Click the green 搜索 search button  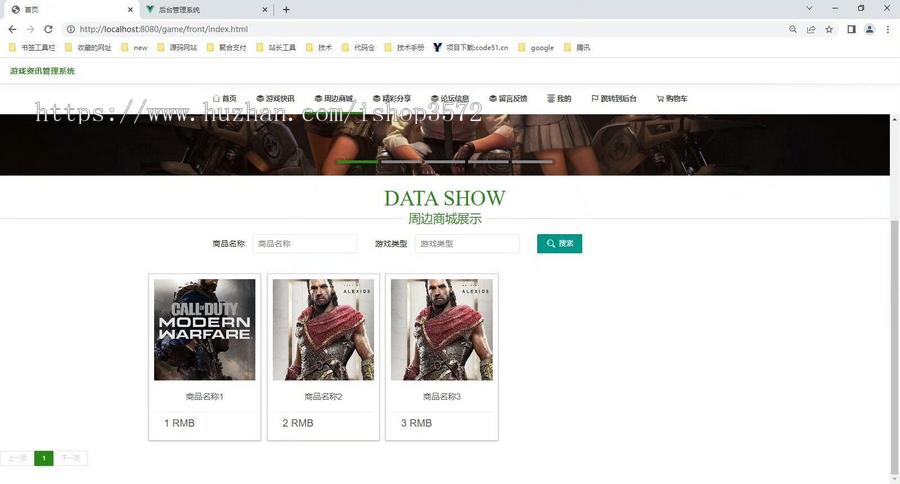coord(560,243)
